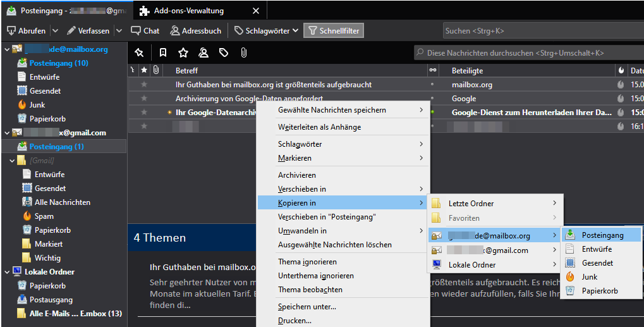Choose 'Ausgewählte Nachrichten löschen'

pyautogui.click(x=343, y=245)
